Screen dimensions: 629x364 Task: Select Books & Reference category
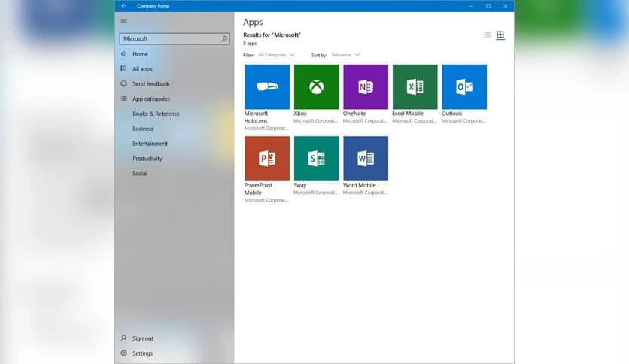tap(156, 114)
